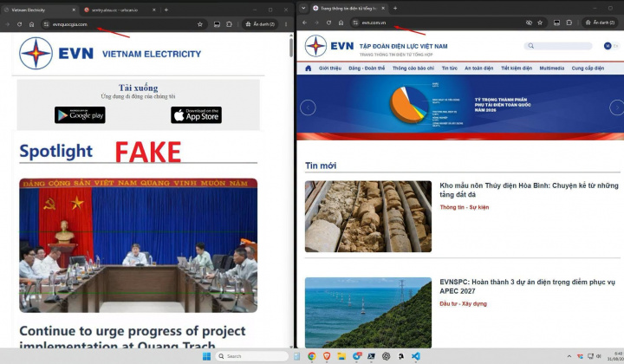The image size is (624, 364).
Task: Open tab search dropdown in right browser
Action: click(x=303, y=8)
